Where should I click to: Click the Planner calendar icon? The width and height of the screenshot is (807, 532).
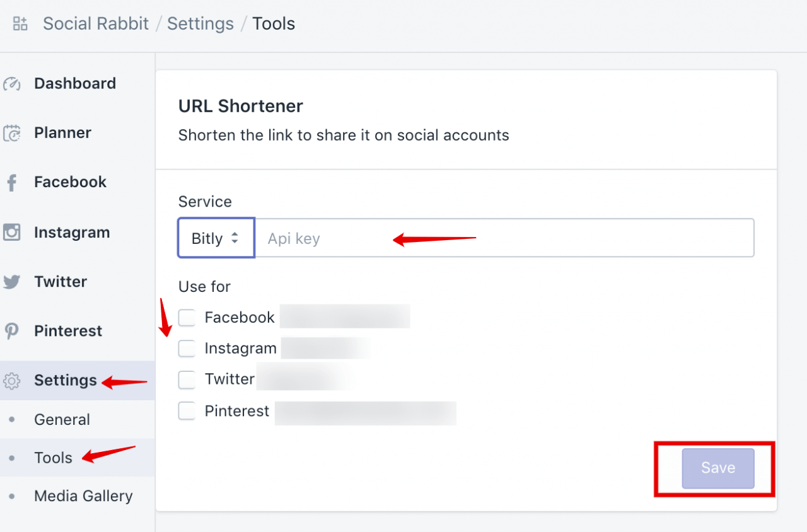coord(12,133)
